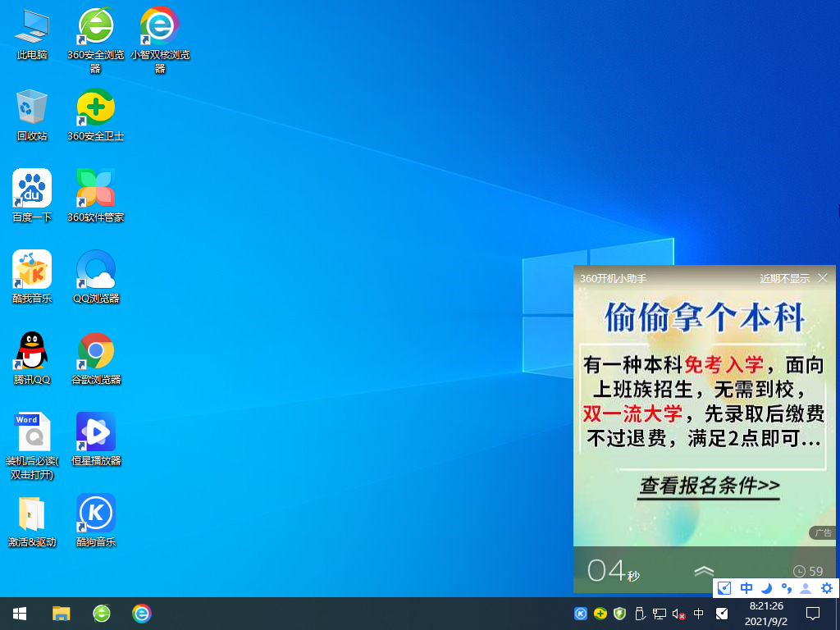Launch 谷歌浏览器
This screenshot has width=840, height=630.
[x=95, y=350]
